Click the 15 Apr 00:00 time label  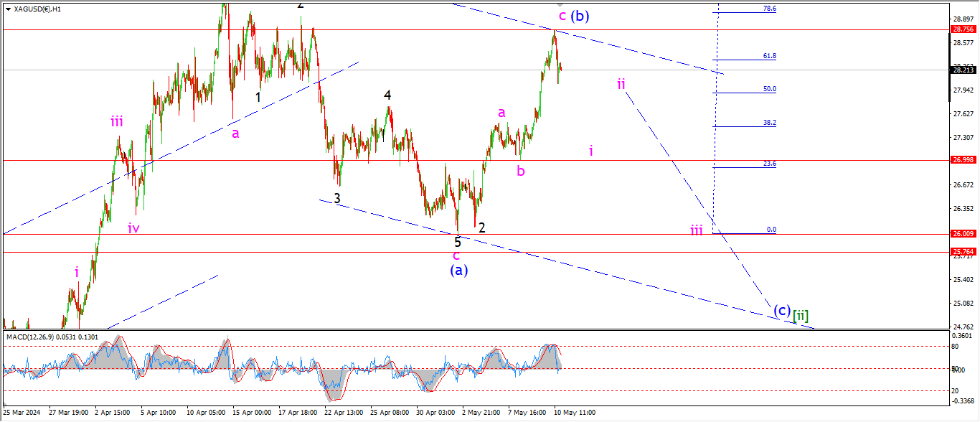253,413
